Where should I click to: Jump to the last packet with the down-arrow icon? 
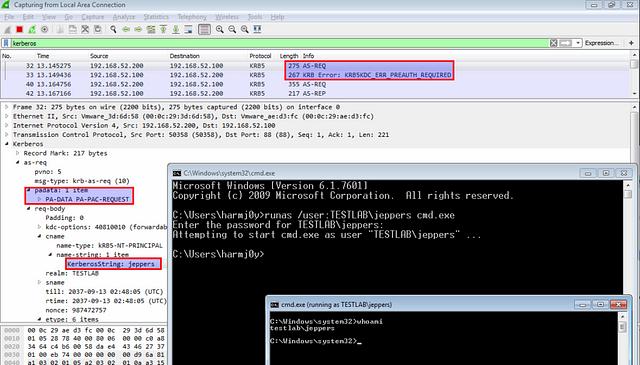176,29
